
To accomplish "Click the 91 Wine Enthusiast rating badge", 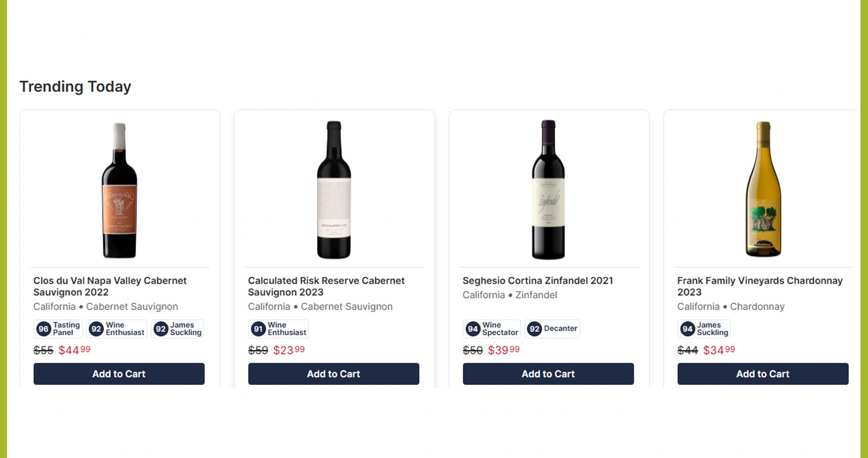I will (x=279, y=329).
